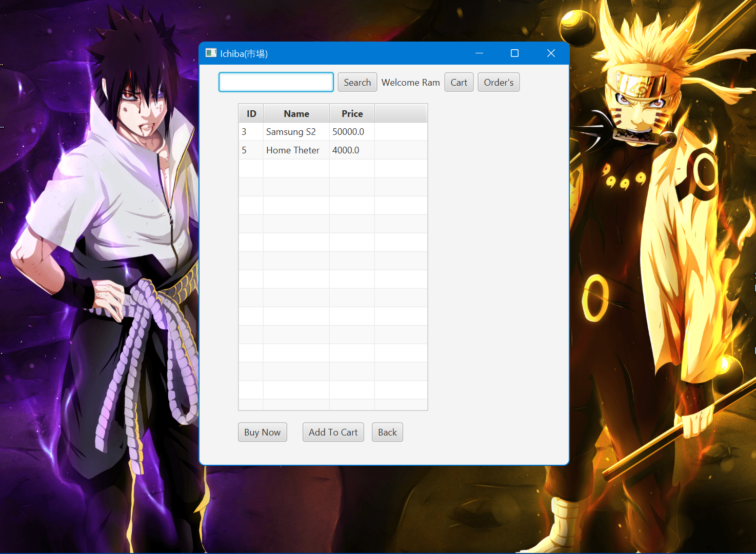
Task: Sort table by ID column header
Action: pyautogui.click(x=251, y=113)
